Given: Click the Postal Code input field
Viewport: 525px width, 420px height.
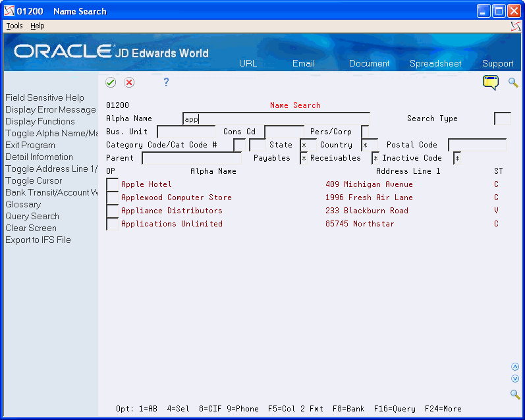Looking at the screenshot, I should pos(477,145).
